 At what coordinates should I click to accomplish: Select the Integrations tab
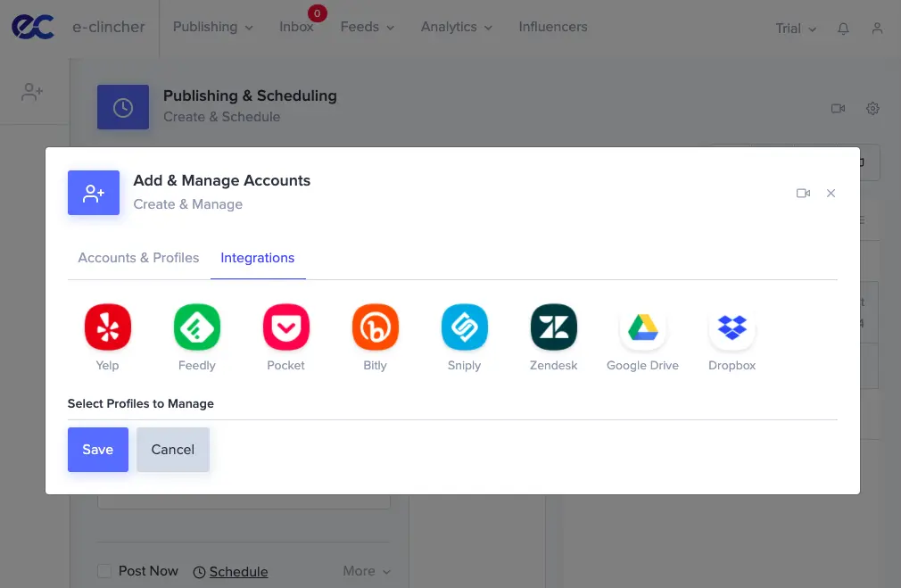click(257, 258)
